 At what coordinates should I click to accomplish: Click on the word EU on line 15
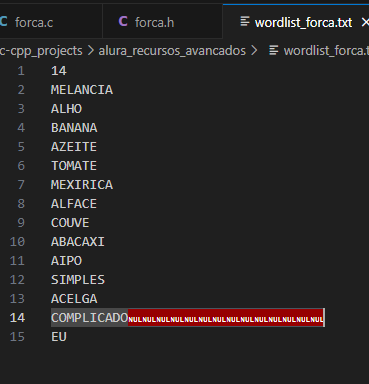(x=59, y=337)
